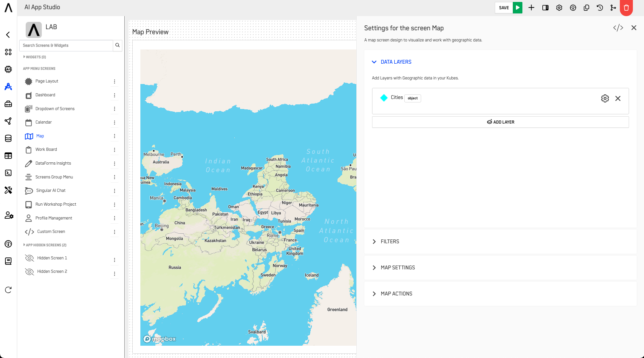The width and height of the screenshot is (644, 358).
Task: Click the Map screen in list
Action: [40, 136]
